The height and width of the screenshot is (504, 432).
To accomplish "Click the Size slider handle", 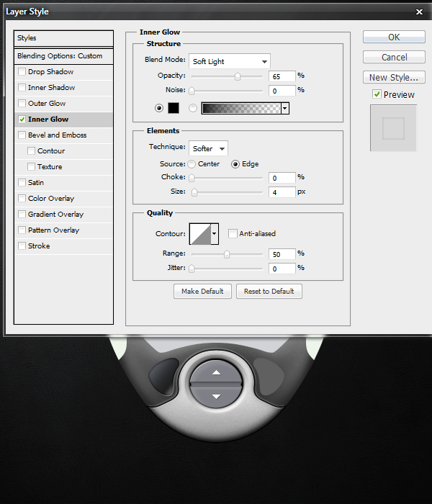I will (194, 192).
